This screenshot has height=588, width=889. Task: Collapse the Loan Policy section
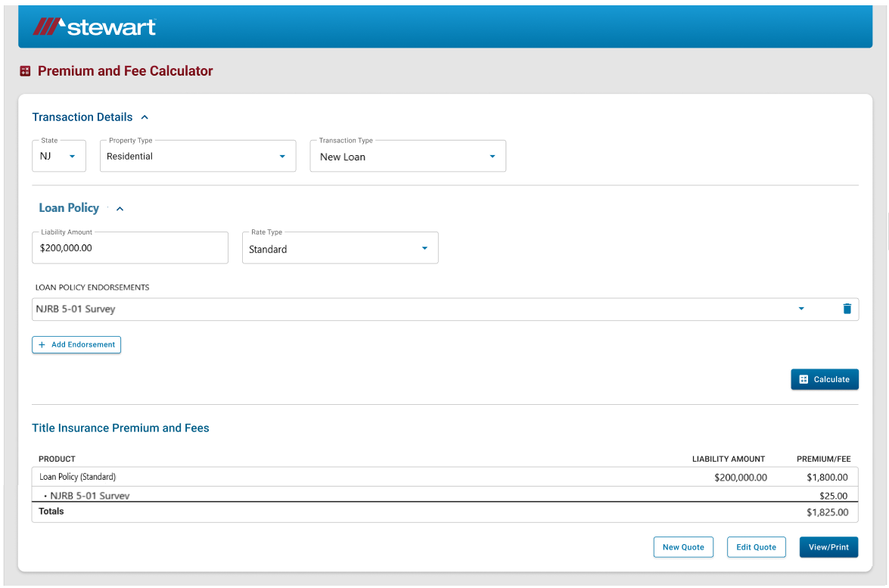120,207
